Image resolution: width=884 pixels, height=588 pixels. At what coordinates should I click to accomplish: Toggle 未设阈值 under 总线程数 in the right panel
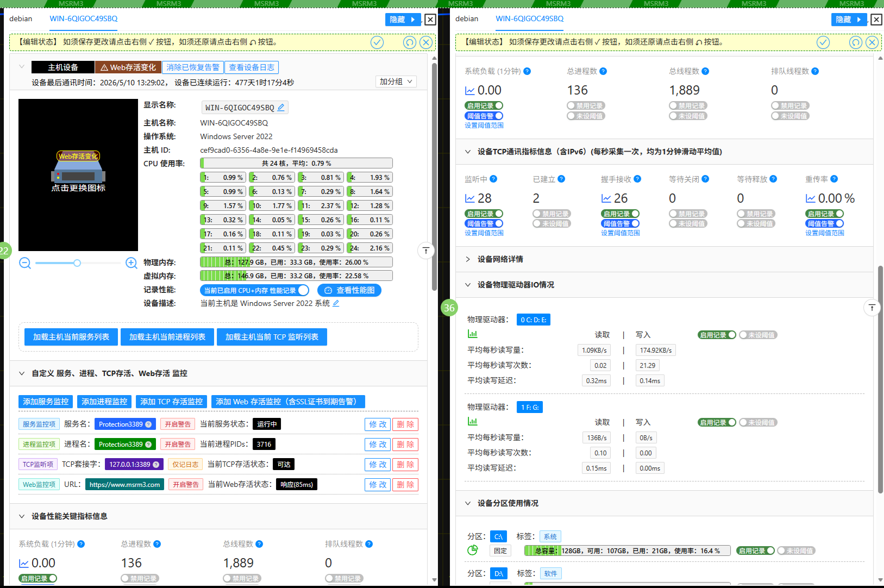[688, 116]
